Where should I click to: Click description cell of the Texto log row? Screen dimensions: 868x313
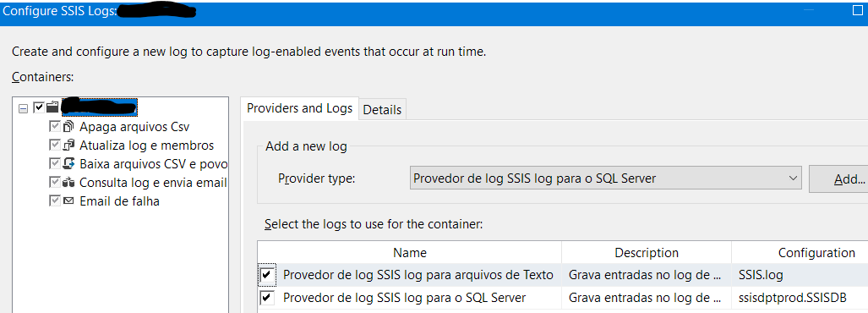[x=647, y=275]
